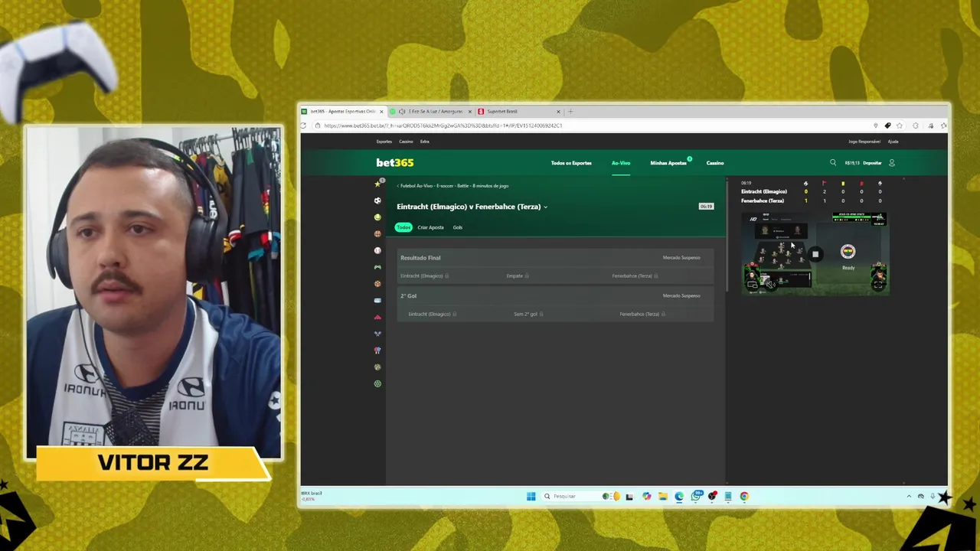Image resolution: width=980 pixels, height=551 pixels.
Task: View the R$19,13 balance
Action: (x=852, y=163)
